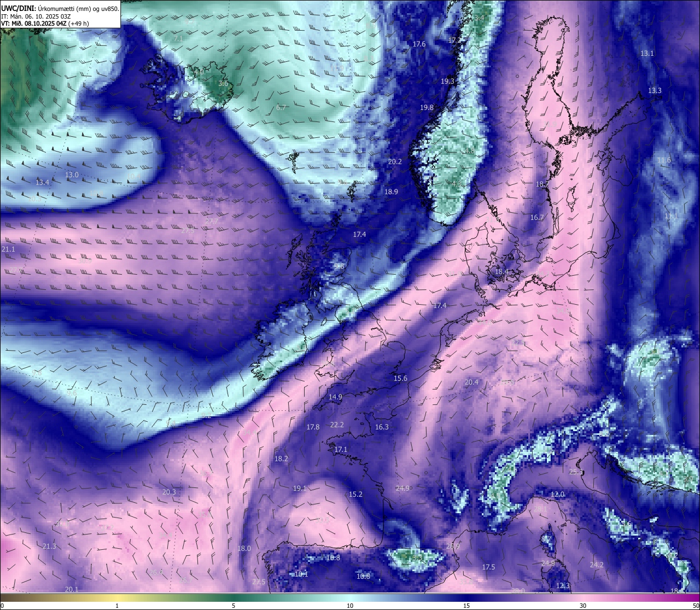Click the 21.1 value at the left edge

coord(8,249)
